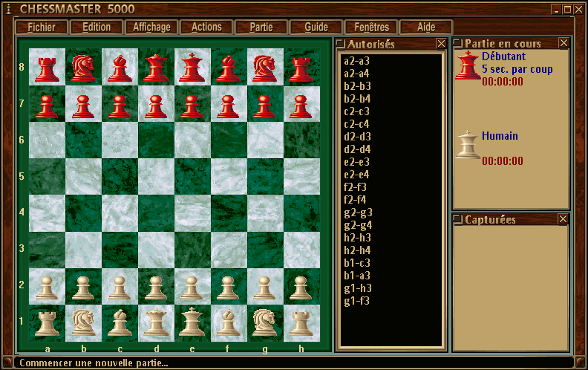Select move g1-h3 in Autorisés list
588x370 pixels.
(358, 288)
